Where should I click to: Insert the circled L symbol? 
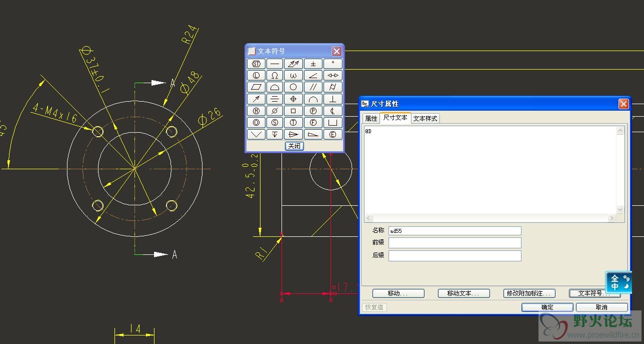pos(256,75)
